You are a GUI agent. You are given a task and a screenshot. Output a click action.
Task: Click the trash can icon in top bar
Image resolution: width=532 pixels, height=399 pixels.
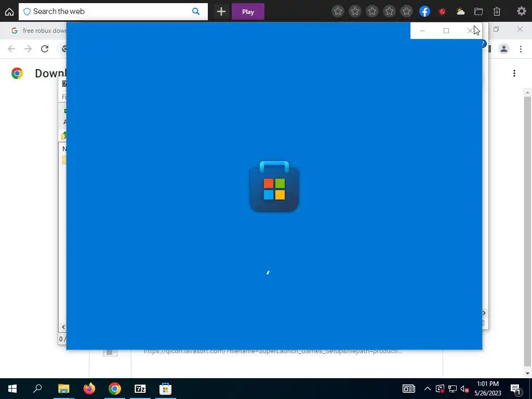tap(497, 11)
